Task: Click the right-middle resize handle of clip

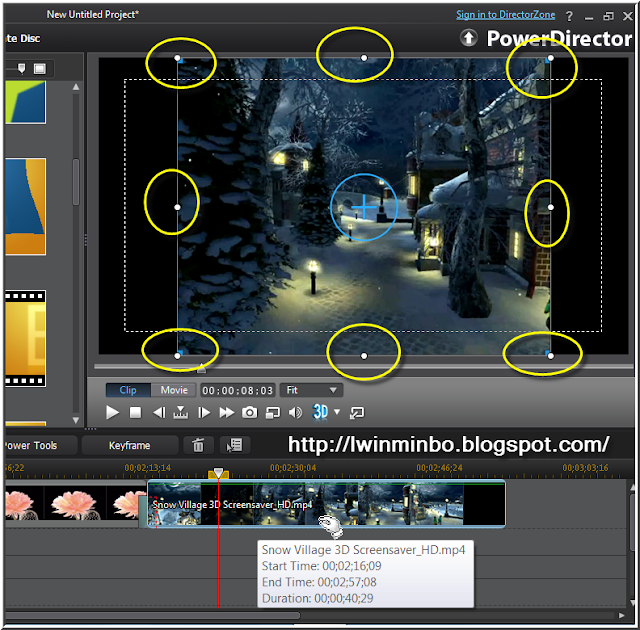Action: [551, 207]
